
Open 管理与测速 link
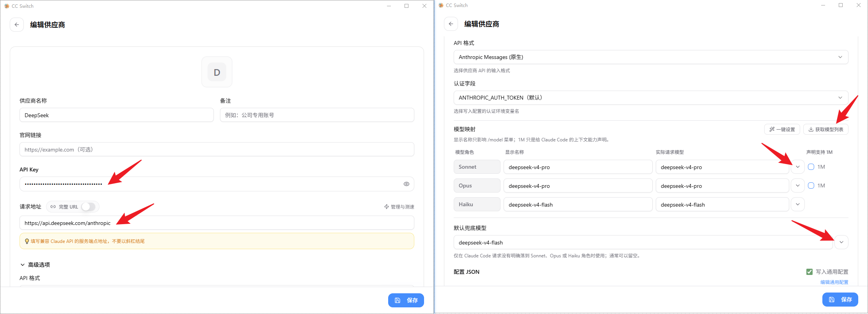click(399, 207)
